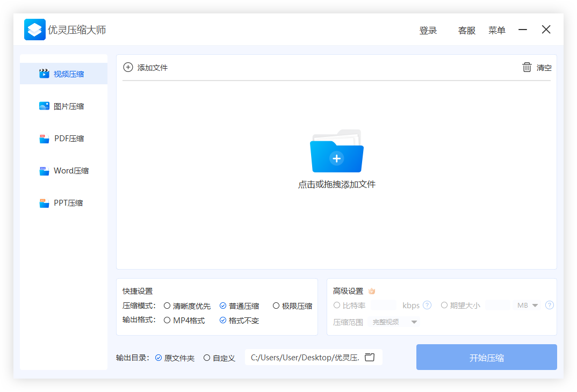Select the 极限压缩 compression mode
The height and width of the screenshot is (392, 577).
click(x=276, y=306)
